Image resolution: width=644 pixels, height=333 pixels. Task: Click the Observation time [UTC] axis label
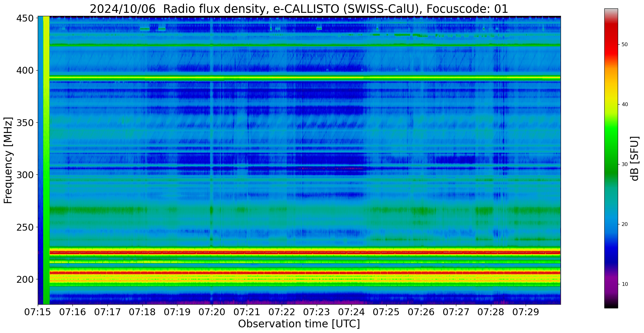pyautogui.click(x=299, y=324)
